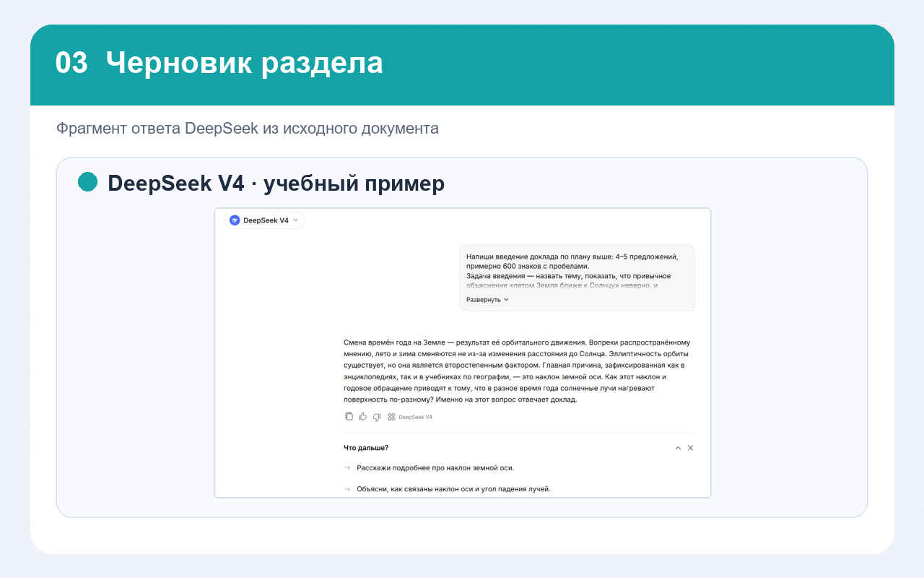Copy the response with the copy icon
The height and width of the screenshot is (578, 924).
349,417
